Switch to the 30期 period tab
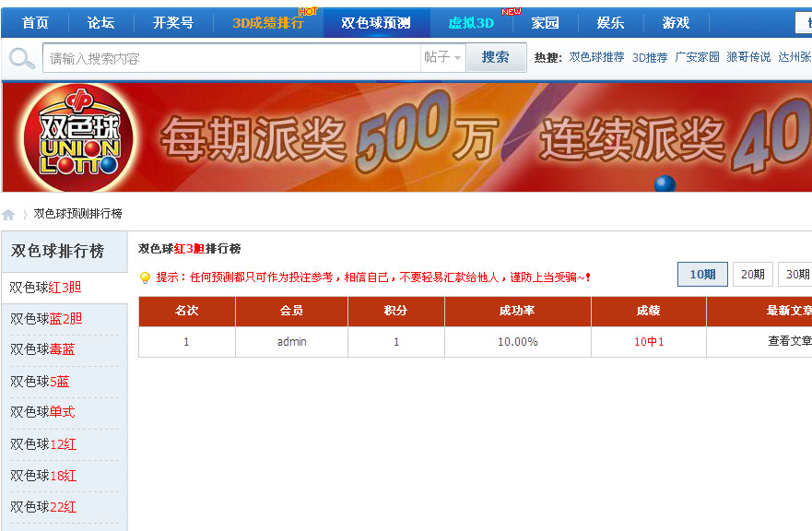Image resolution: width=812 pixels, height=531 pixels. coord(796,274)
